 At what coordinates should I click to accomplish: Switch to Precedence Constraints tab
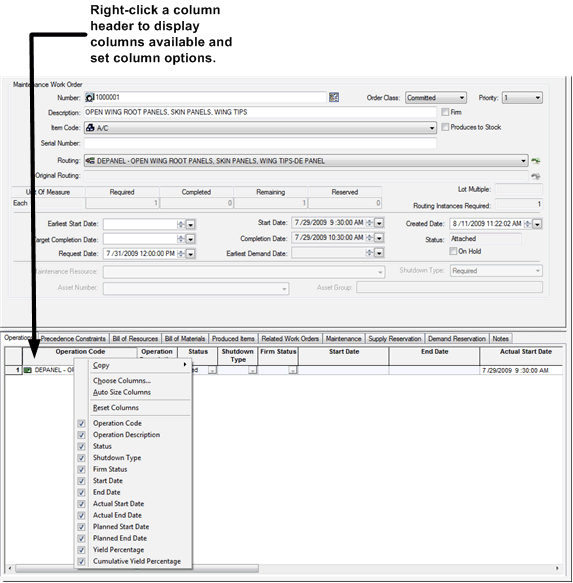(73, 339)
